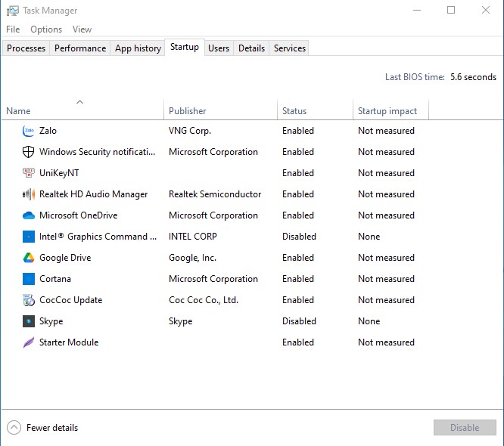Screen dimensions: 504x446
Task: Sort by Status column header
Action: [294, 111]
